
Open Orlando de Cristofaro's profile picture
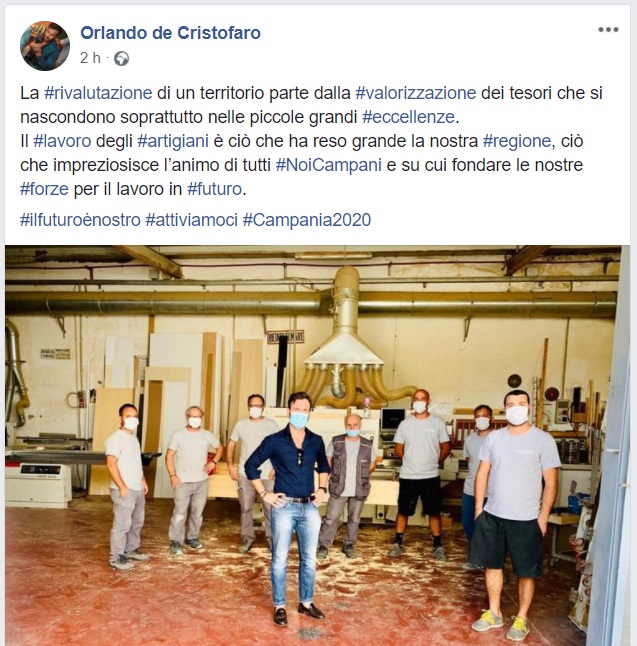tap(45, 46)
